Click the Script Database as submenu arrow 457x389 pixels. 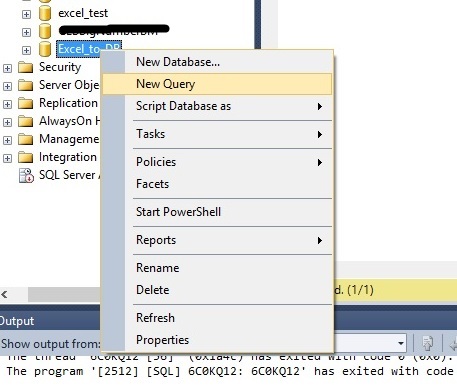coord(320,107)
